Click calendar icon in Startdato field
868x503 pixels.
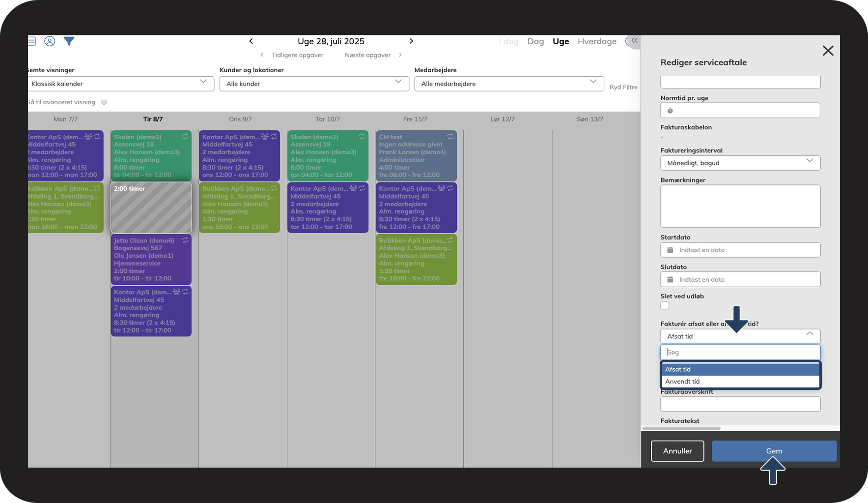(x=670, y=250)
